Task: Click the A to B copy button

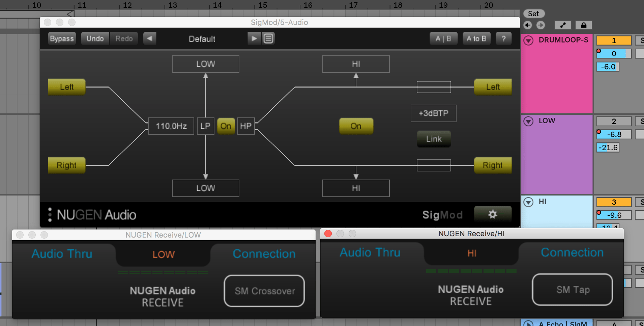Action: coord(476,38)
